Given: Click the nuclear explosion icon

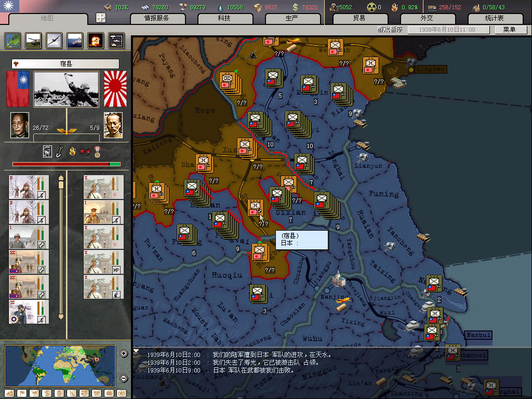Looking at the screenshot, I should (96, 41).
